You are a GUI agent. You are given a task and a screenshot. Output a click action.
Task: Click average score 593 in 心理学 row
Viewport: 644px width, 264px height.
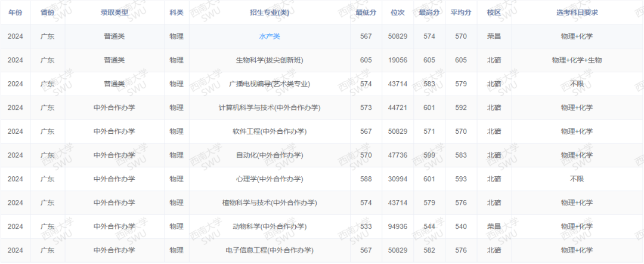(x=461, y=179)
